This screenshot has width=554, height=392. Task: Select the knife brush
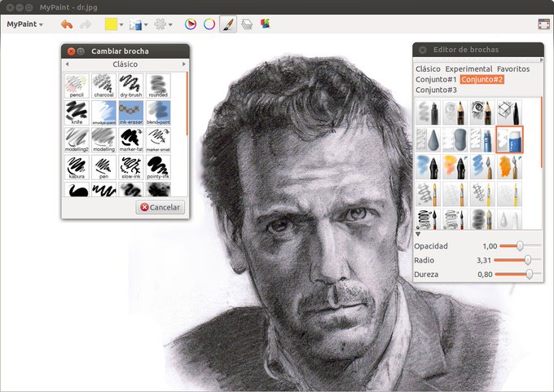(77, 112)
